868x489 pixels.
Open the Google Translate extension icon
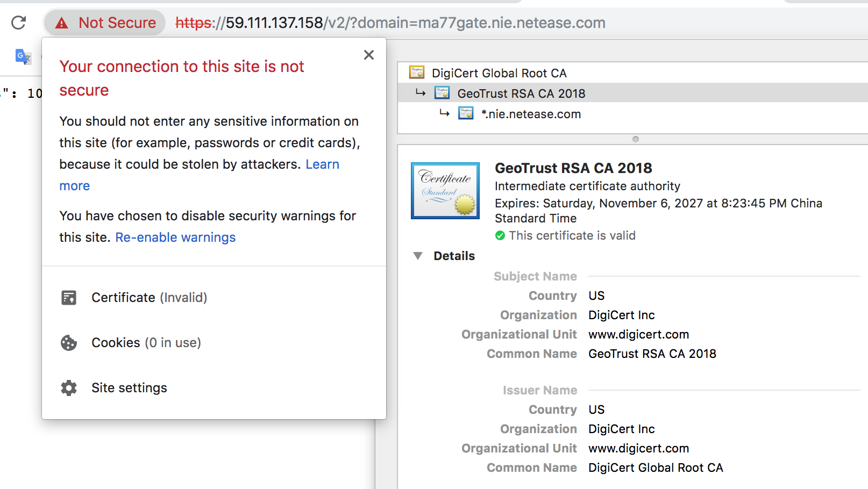pyautogui.click(x=23, y=56)
